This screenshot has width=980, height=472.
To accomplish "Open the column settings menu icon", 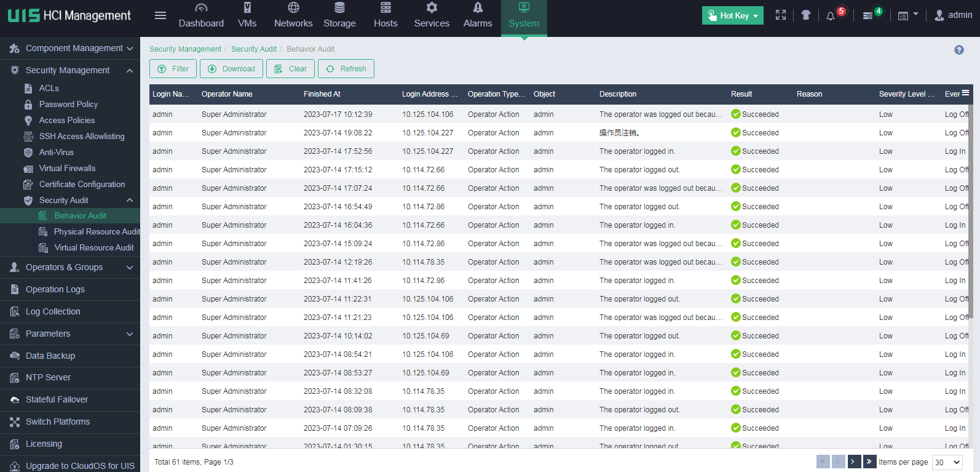I will click(966, 93).
